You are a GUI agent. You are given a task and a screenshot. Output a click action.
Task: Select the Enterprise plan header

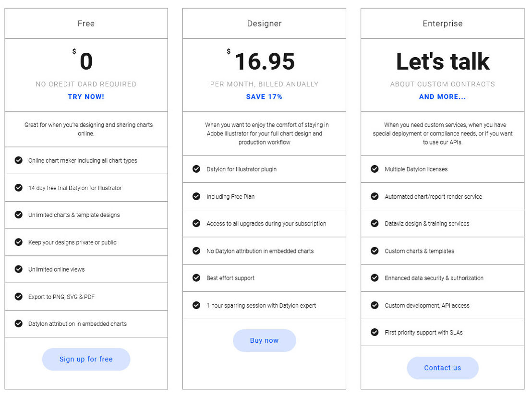[x=442, y=24]
